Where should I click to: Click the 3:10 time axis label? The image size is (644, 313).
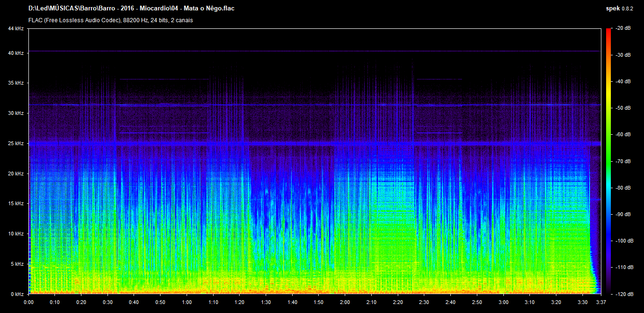[x=529, y=302]
